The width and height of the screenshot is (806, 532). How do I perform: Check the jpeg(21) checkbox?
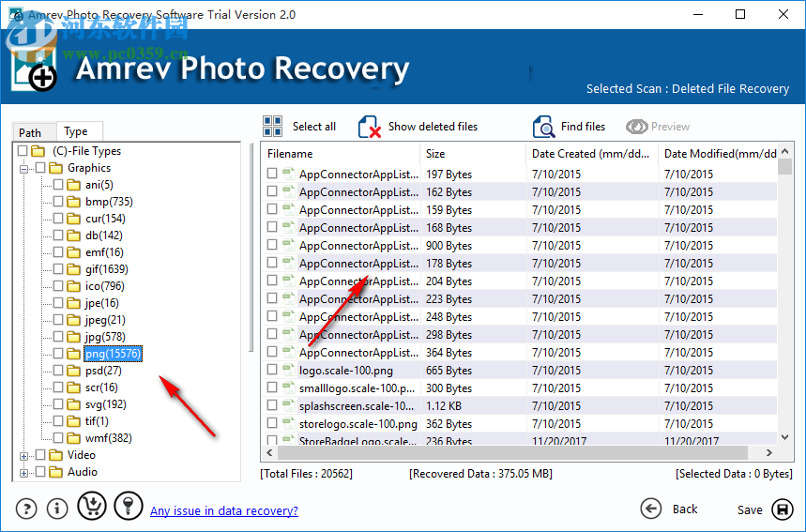point(58,320)
